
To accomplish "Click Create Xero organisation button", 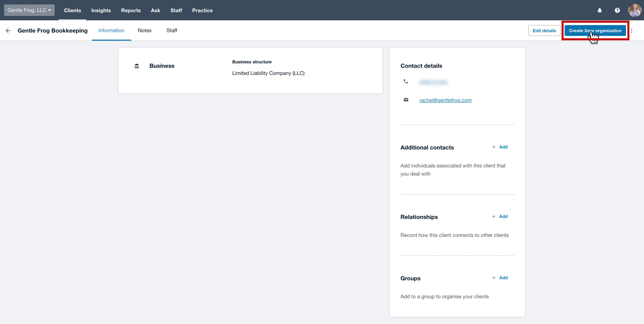I will [x=595, y=31].
